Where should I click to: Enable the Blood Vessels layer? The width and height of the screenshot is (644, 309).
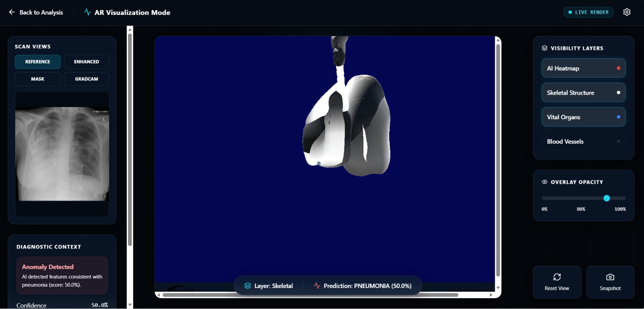(x=584, y=141)
